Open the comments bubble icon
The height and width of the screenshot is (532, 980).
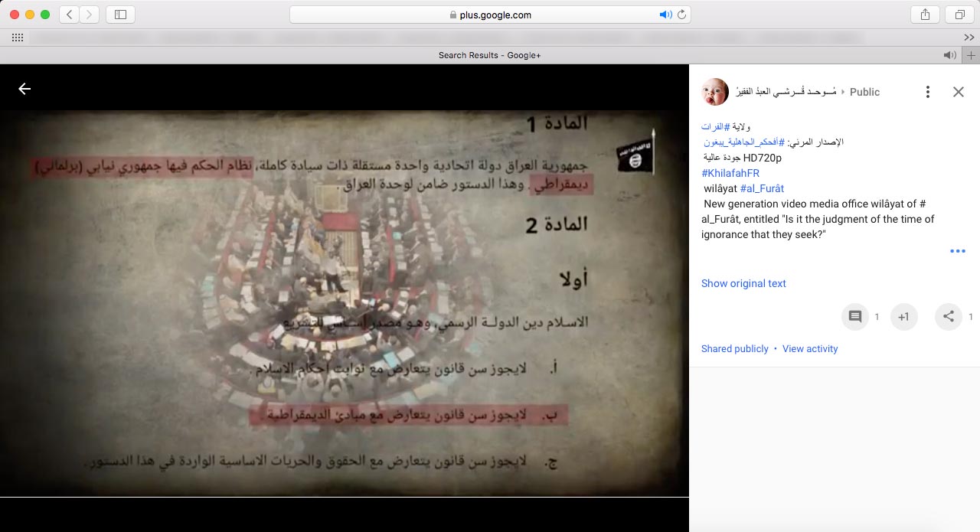tap(855, 317)
